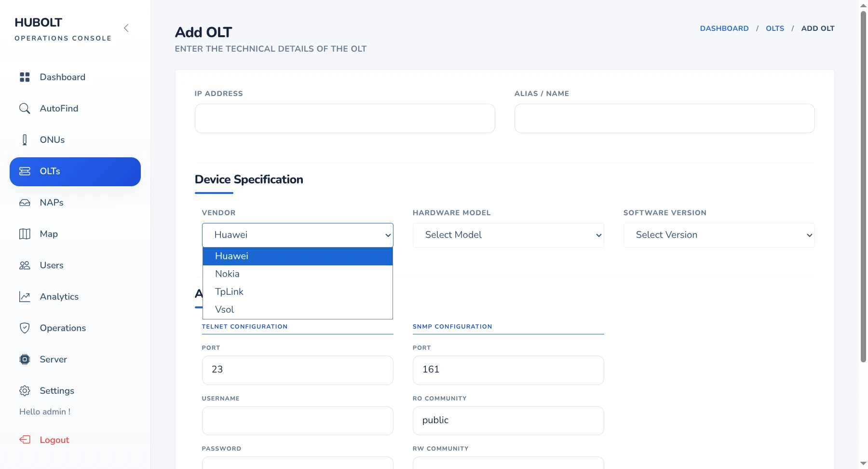The width and height of the screenshot is (868, 469).
Task: Open the ONUs section
Action: (75, 140)
